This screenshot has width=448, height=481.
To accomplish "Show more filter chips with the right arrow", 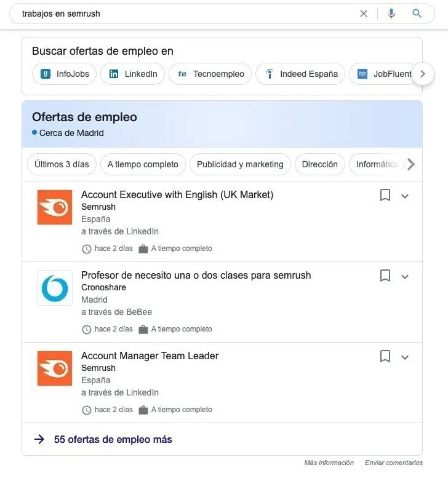I will coord(411,164).
